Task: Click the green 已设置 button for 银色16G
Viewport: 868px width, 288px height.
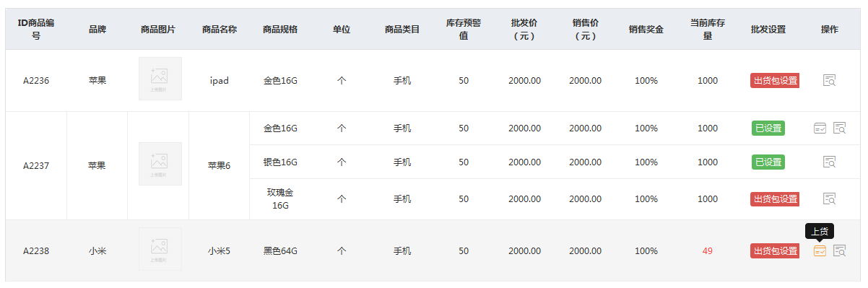Action: [x=768, y=162]
